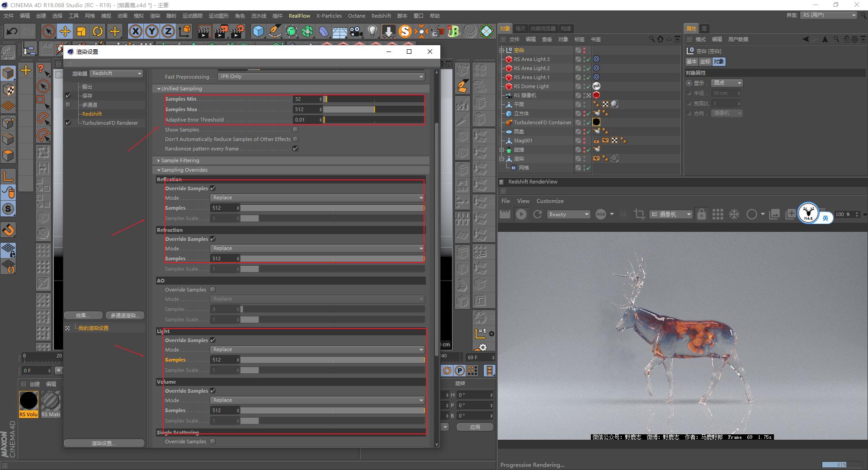Open the Beauty pass dropdown in RenderView
This screenshot has width=868, height=470.
pyautogui.click(x=568, y=214)
